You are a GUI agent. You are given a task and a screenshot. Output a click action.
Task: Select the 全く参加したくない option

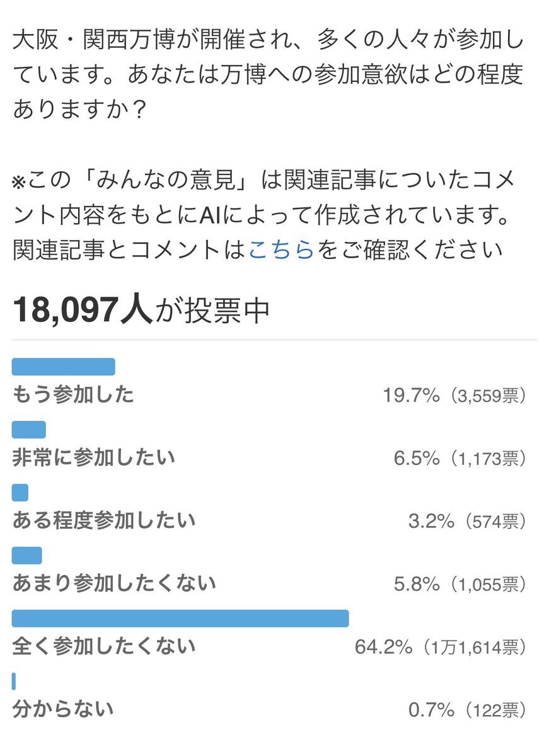coord(104,646)
